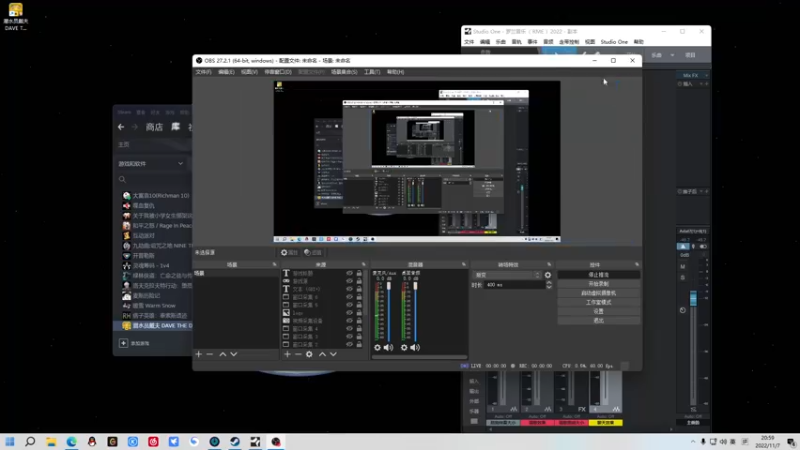Click the exit button in OBS controls
The image size is (800, 450).
tap(598, 320)
